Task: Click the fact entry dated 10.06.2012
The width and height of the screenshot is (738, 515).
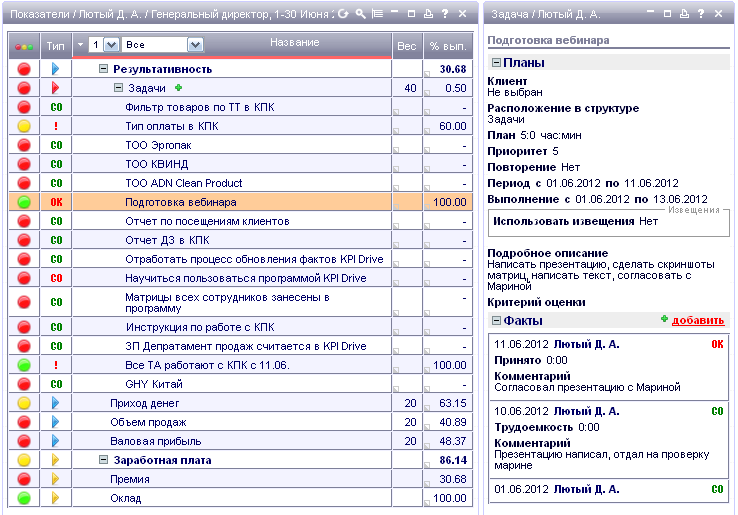Action: coord(609,439)
